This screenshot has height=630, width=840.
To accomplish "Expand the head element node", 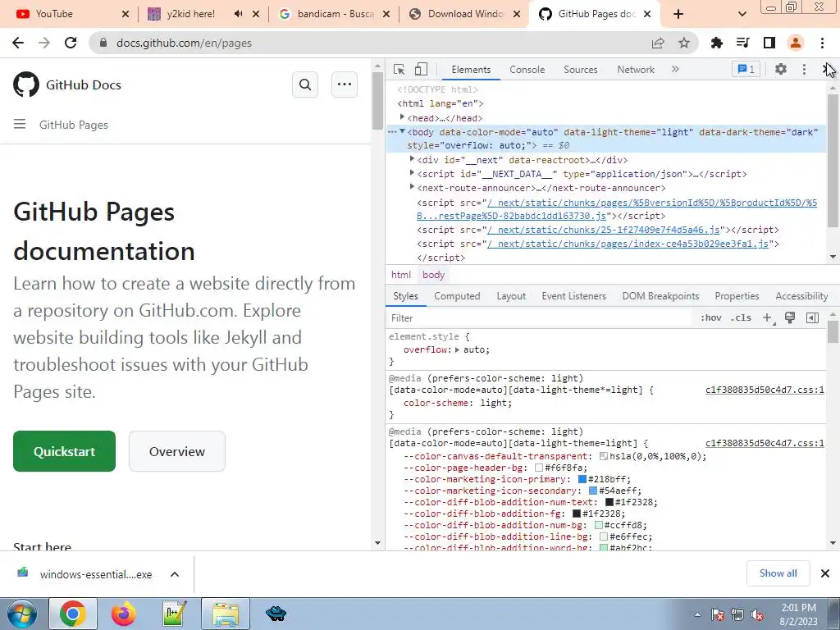I will coord(402,116).
